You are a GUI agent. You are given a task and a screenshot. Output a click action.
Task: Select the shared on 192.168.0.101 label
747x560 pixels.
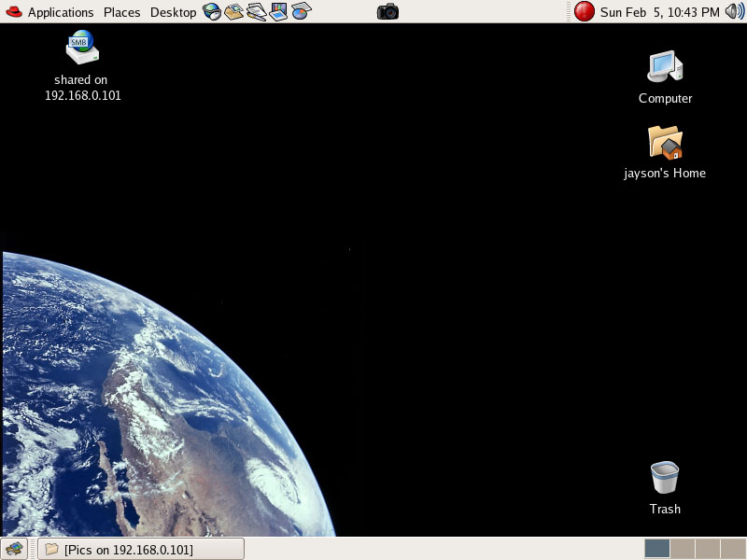(82, 87)
